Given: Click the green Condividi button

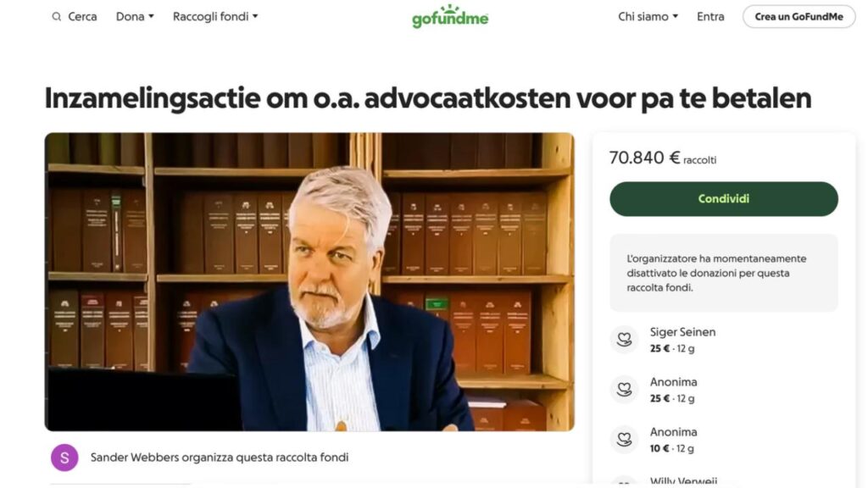Looking at the screenshot, I should point(724,199).
